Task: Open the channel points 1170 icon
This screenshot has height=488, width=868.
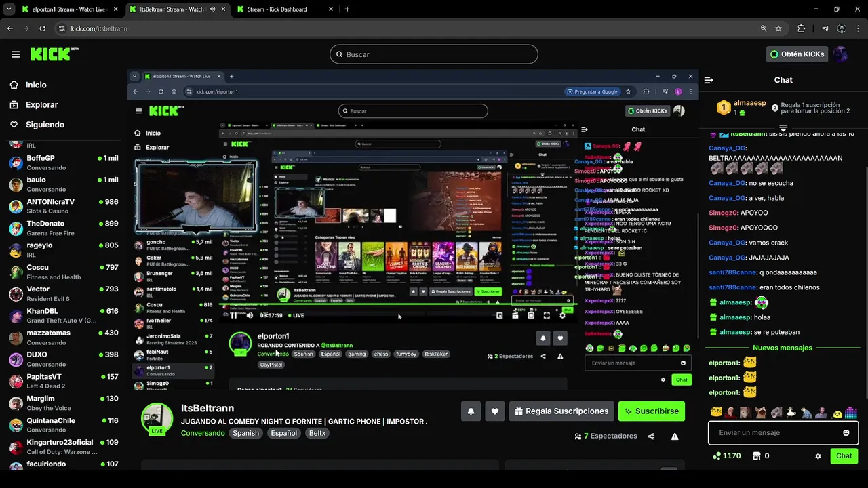Action: [717, 456]
